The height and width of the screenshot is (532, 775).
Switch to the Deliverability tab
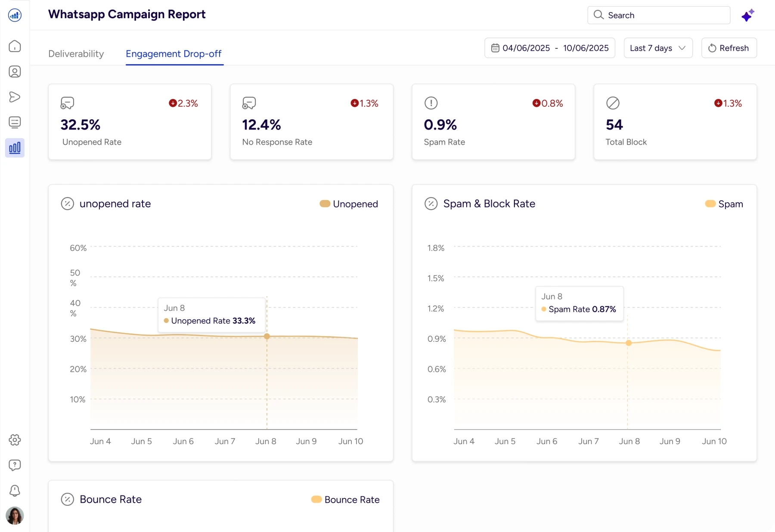tap(76, 54)
